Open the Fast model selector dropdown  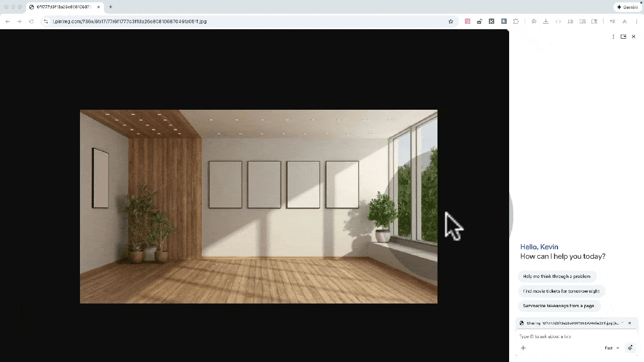pos(612,348)
